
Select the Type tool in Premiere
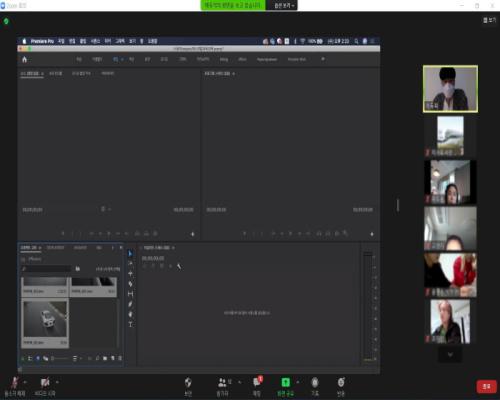point(130,324)
